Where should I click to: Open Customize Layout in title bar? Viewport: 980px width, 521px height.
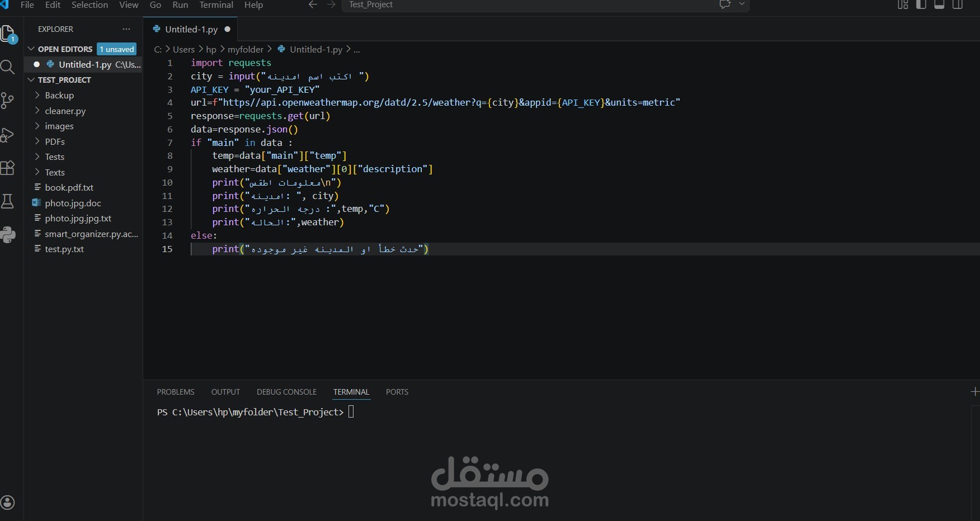(903, 4)
